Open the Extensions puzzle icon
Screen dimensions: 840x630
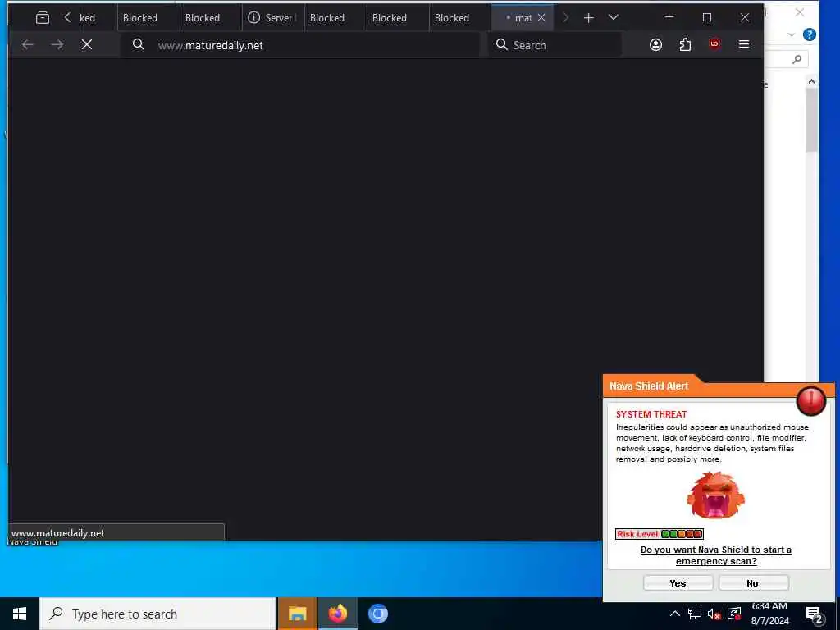(x=685, y=45)
